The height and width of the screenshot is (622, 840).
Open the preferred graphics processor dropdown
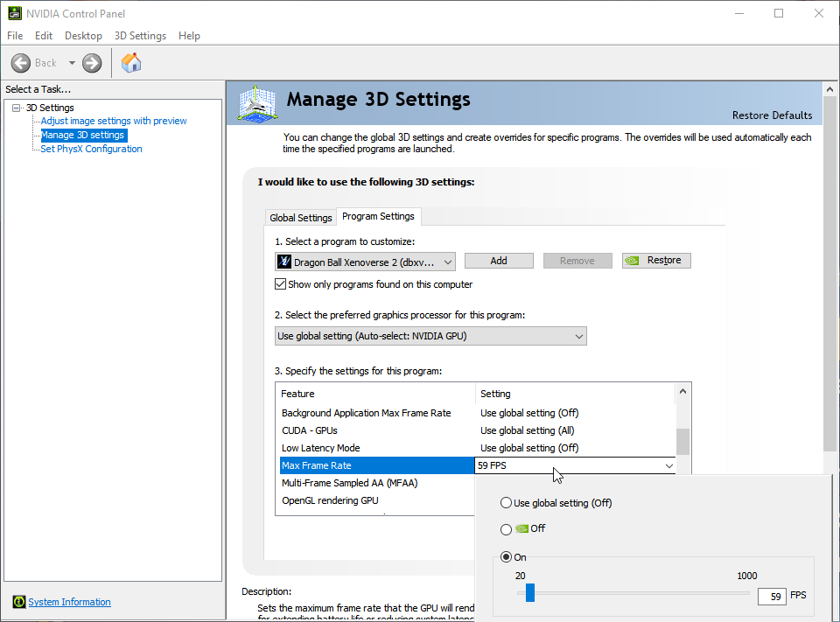tap(430, 336)
